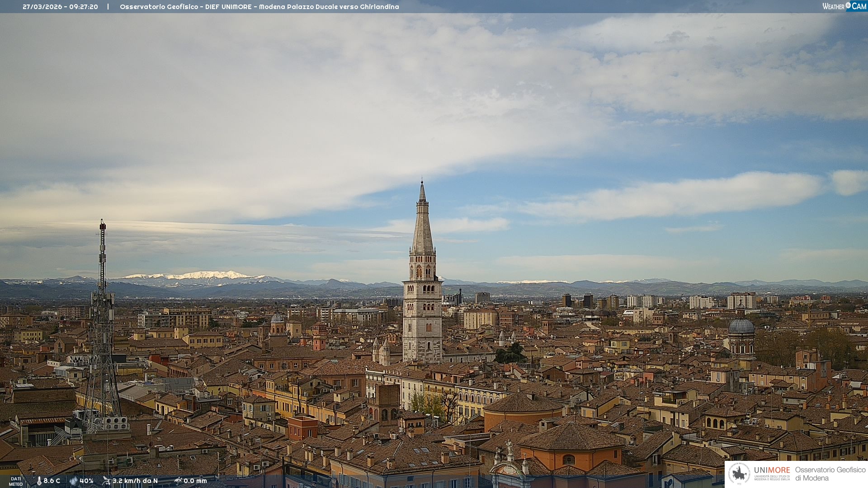Screen dimensions: 868x488
Task: Click the 3.2 km/h da N wind reading
Action: click(135, 481)
